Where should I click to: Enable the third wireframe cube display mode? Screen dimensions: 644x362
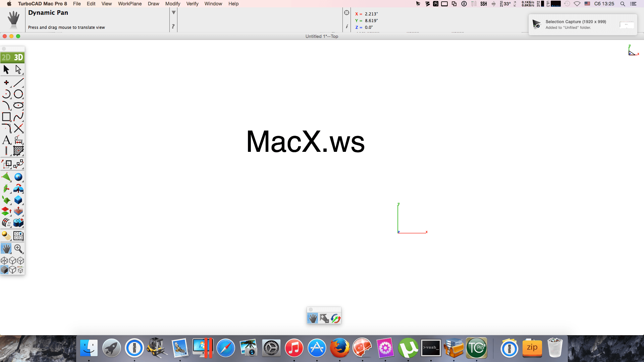click(20, 260)
